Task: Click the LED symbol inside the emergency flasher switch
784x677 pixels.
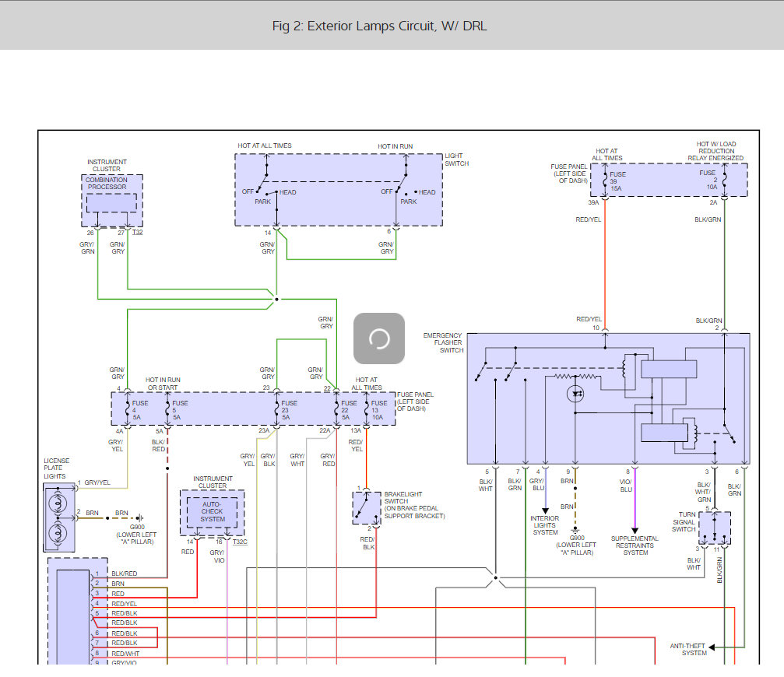Action: [575, 395]
